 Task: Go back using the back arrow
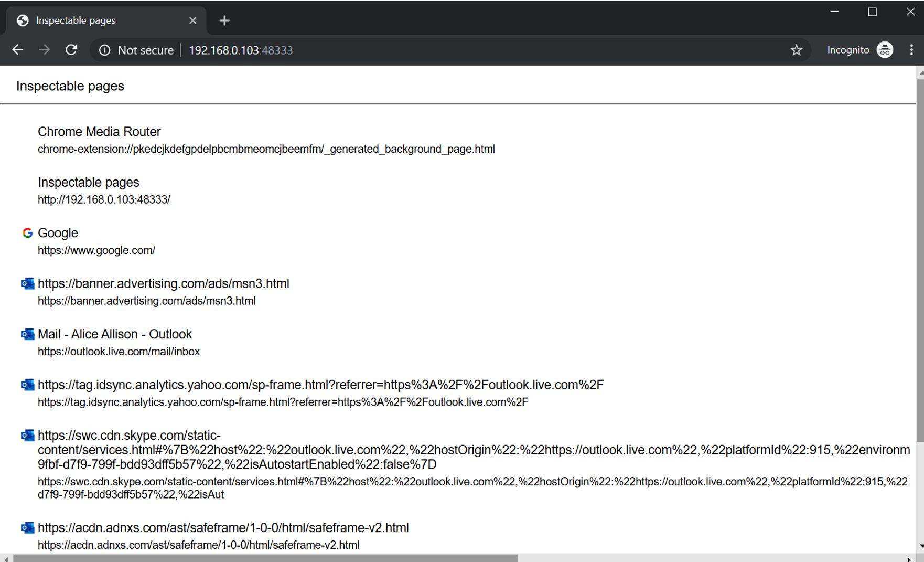click(x=18, y=50)
